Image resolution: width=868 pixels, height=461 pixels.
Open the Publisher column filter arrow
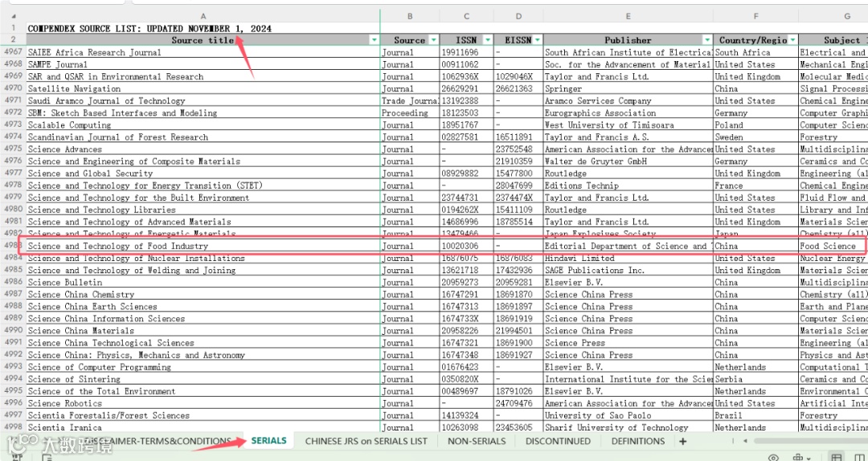tap(707, 40)
